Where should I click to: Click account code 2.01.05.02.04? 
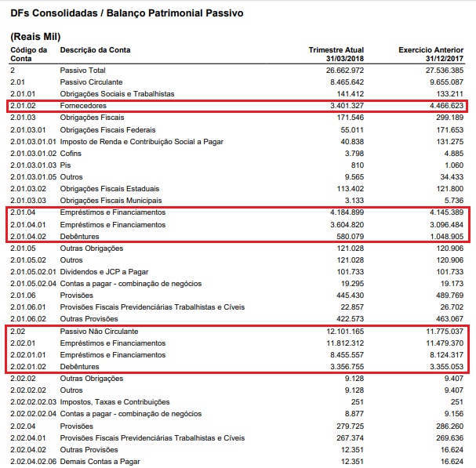(33, 284)
